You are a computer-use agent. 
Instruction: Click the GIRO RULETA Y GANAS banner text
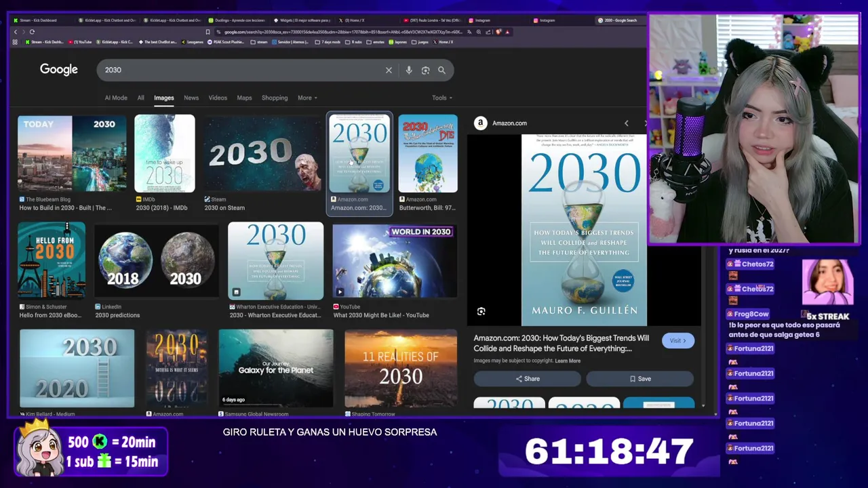(x=330, y=432)
